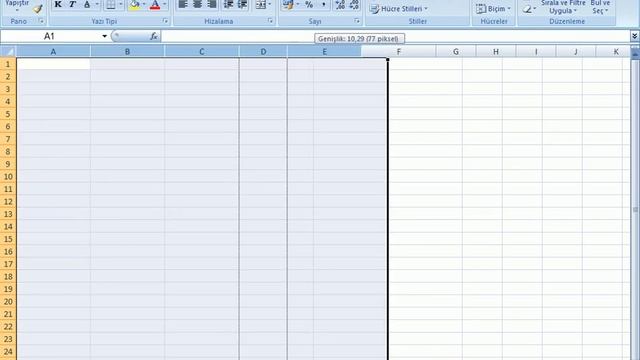Open Hizalama alignment dialog launcher
Viewport: 640px width, 360px height.
(x=271, y=21)
